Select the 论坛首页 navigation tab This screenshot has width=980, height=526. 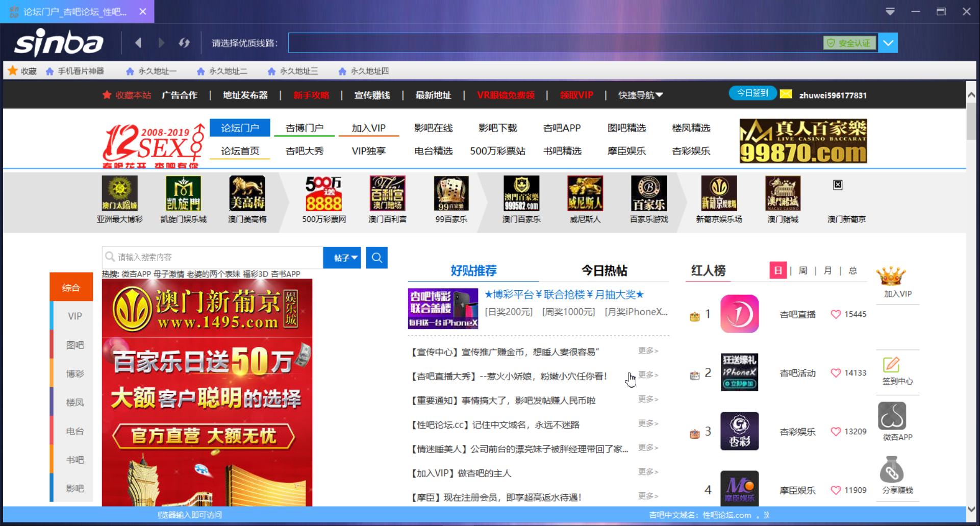click(240, 151)
